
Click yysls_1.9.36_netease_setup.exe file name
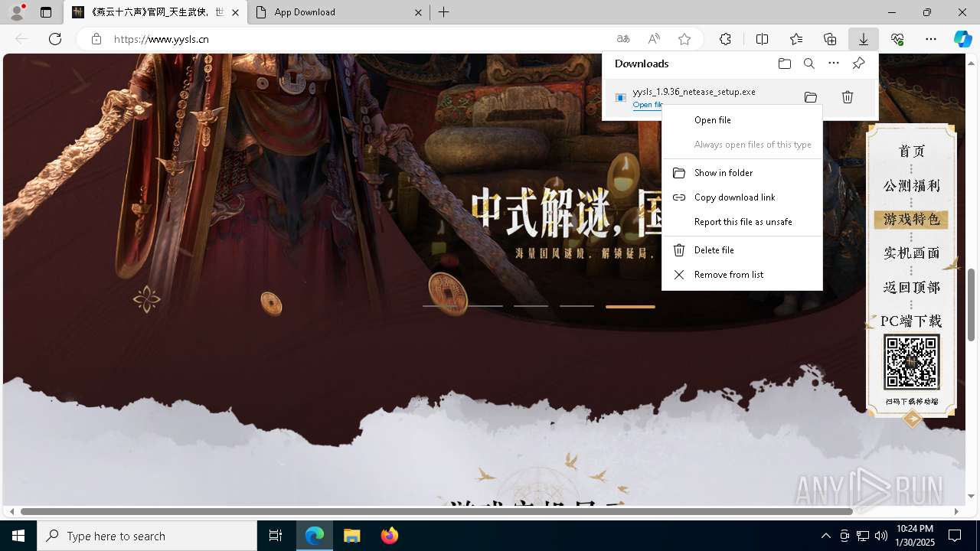(x=694, y=92)
